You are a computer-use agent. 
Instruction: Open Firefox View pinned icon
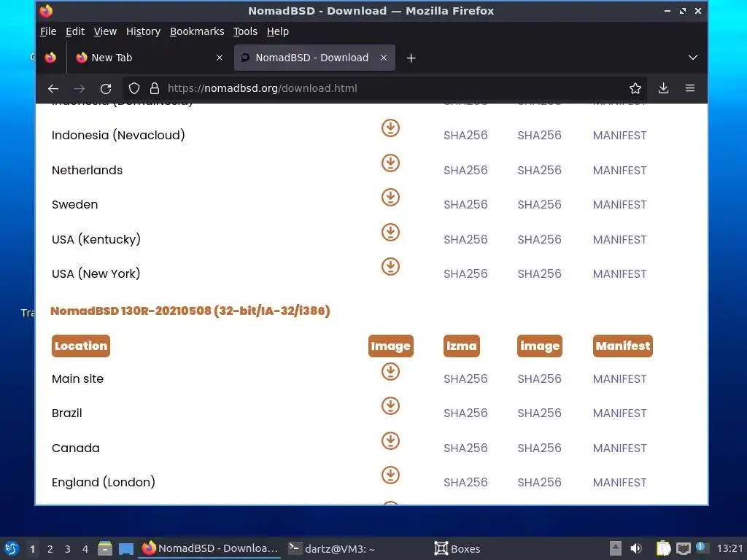(x=50, y=58)
